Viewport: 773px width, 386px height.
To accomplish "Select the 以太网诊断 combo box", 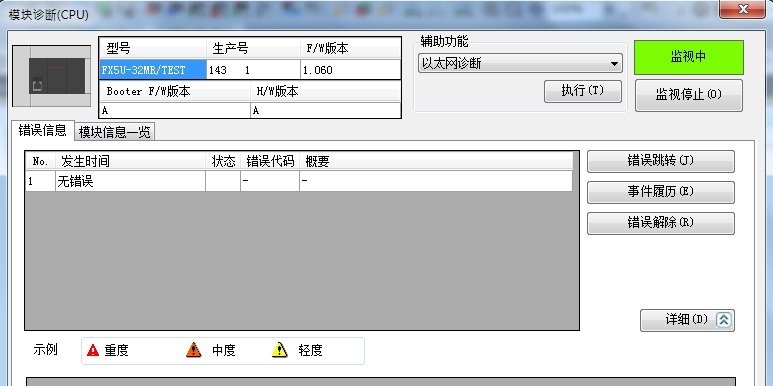I will tap(520, 64).
